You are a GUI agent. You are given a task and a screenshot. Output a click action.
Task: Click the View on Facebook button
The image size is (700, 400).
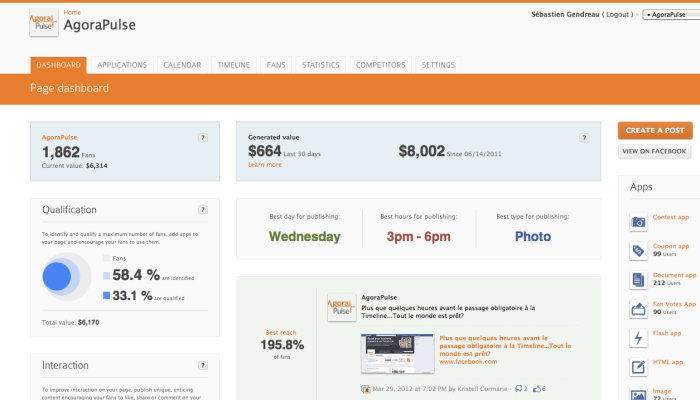click(654, 151)
